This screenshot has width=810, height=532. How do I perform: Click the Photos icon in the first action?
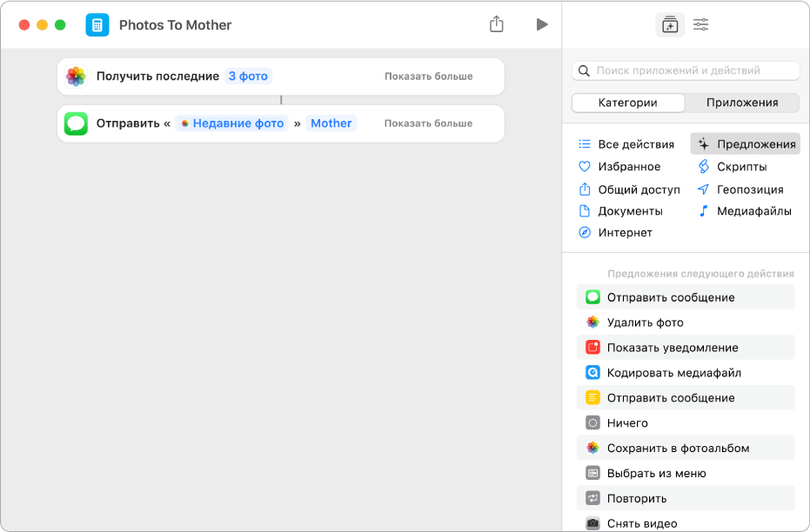[77, 76]
